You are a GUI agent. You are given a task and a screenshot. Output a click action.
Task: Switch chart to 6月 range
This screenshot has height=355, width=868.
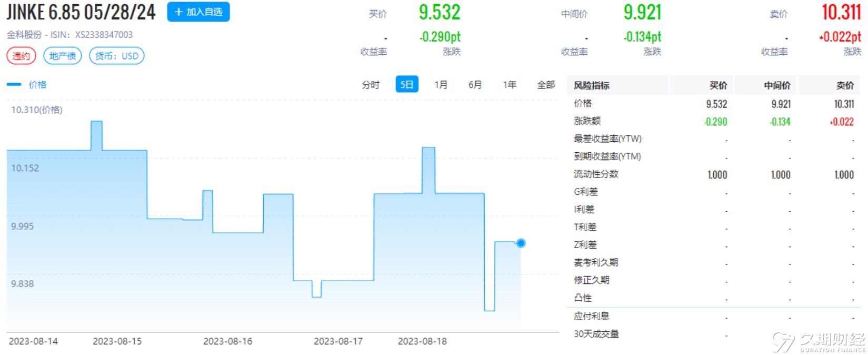click(475, 85)
